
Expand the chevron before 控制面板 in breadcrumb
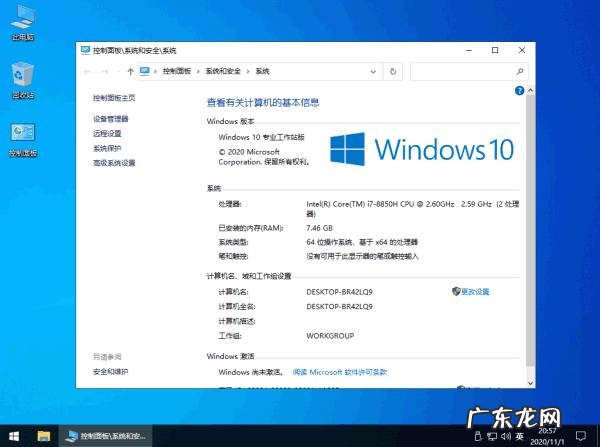155,71
